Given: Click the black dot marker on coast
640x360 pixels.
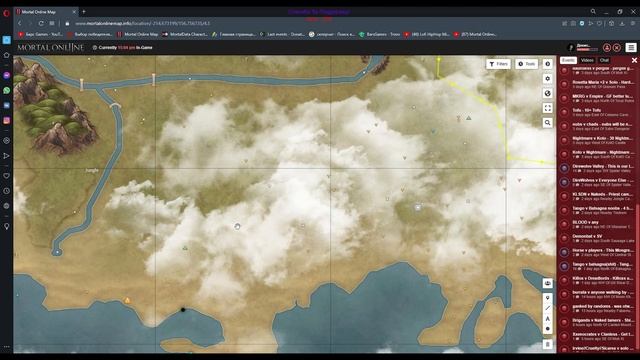Looking at the screenshot, I should [183, 310].
